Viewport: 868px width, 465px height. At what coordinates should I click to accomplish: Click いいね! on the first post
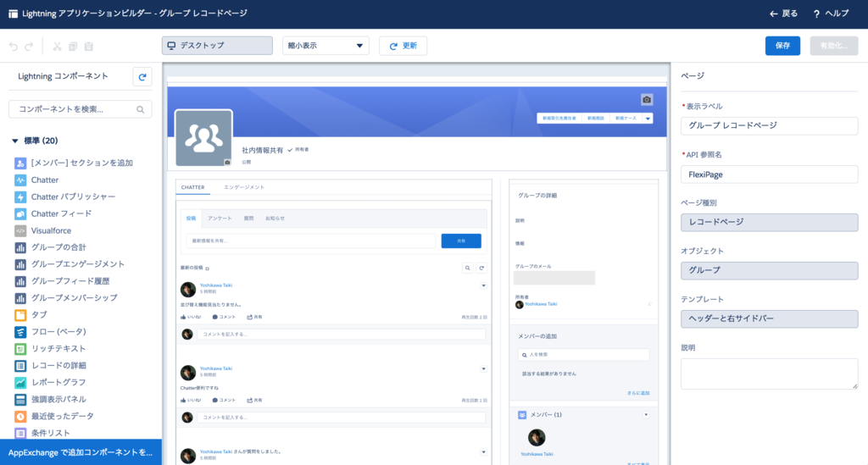pyautogui.click(x=191, y=318)
